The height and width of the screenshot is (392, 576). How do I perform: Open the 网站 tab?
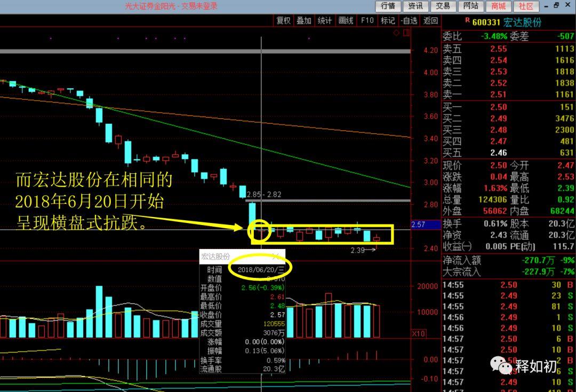(470, 6)
